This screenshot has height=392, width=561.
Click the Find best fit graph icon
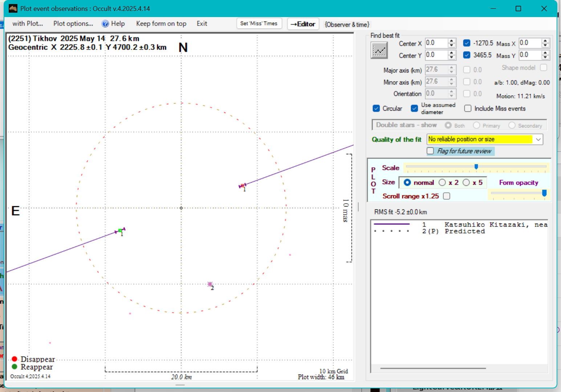(379, 50)
